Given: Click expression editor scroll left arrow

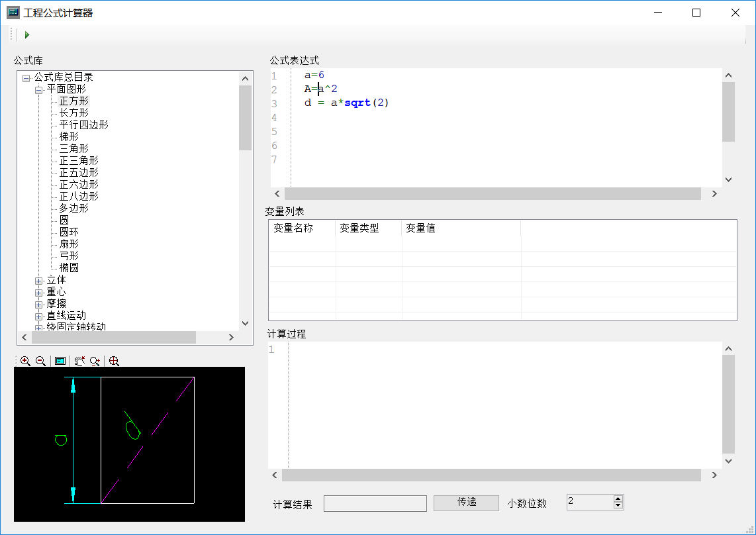Looking at the screenshot, I should [277, 193].
